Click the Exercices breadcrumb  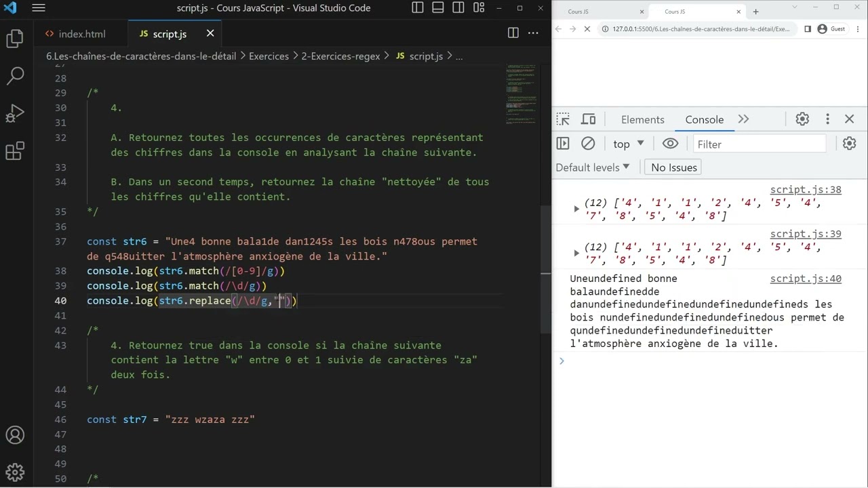coord(269,56)
